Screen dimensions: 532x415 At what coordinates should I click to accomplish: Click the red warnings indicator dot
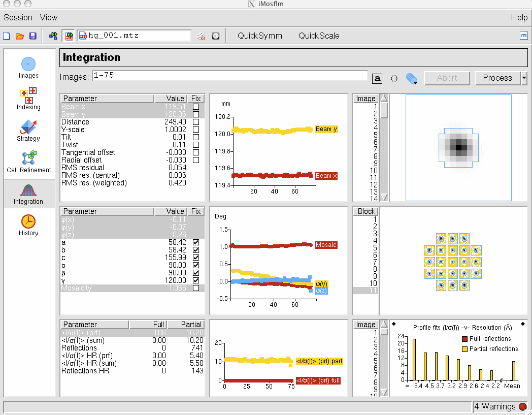click(522, 406)
